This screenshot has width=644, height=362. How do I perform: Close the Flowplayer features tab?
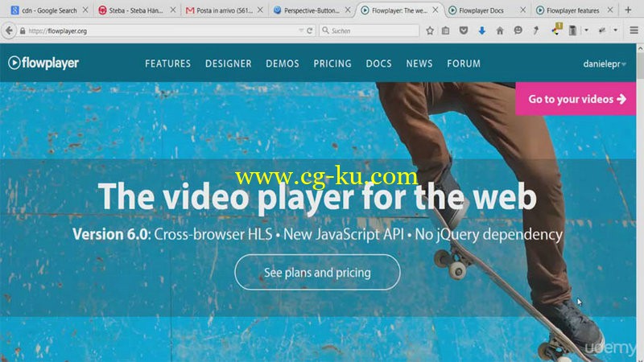tap(610, 10)
